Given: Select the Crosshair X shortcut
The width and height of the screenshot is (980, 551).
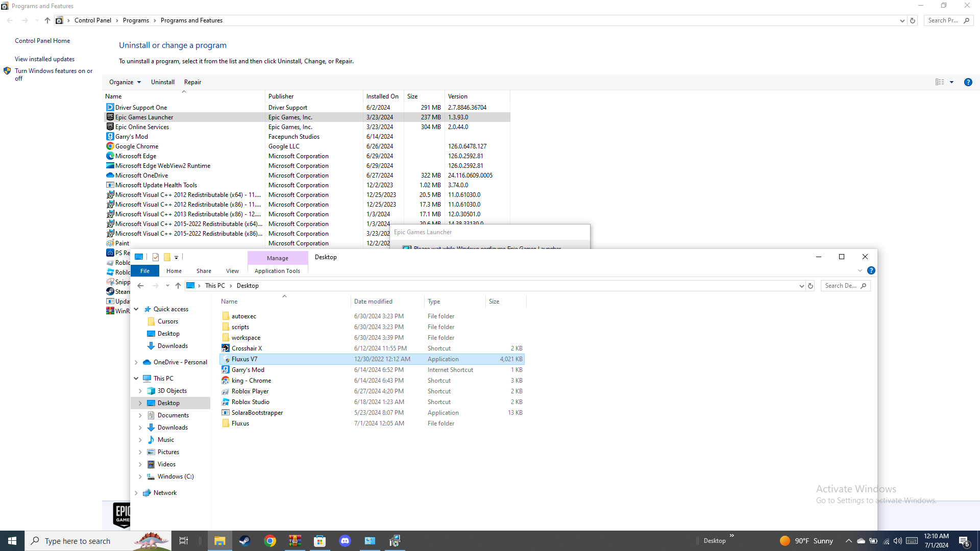Looking at the screenshot, I should (x=372, y=348).
